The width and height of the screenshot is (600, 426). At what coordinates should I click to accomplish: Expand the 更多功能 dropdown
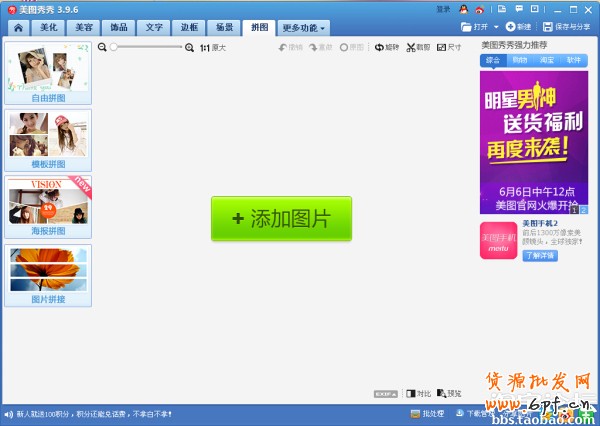pos(304,27)
